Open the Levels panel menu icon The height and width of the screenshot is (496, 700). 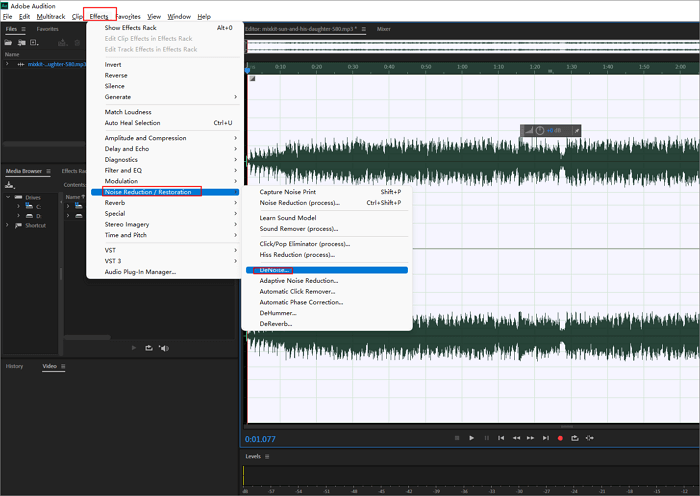267,456
